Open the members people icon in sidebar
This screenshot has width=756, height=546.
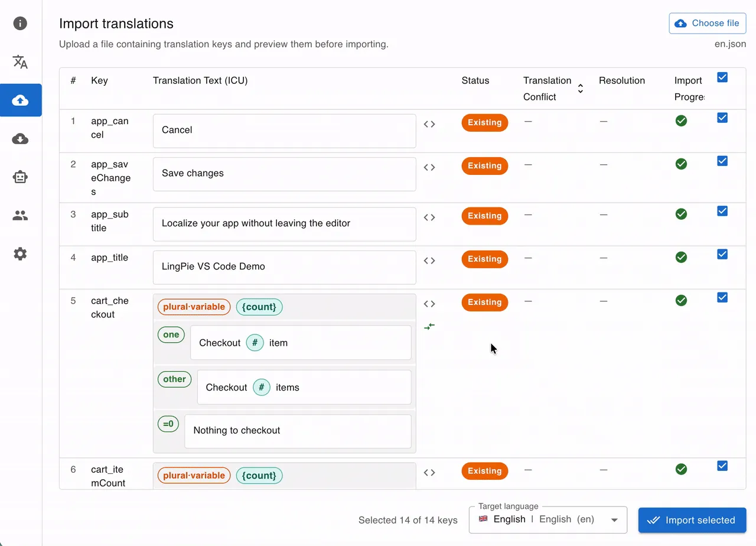(20, 216)
